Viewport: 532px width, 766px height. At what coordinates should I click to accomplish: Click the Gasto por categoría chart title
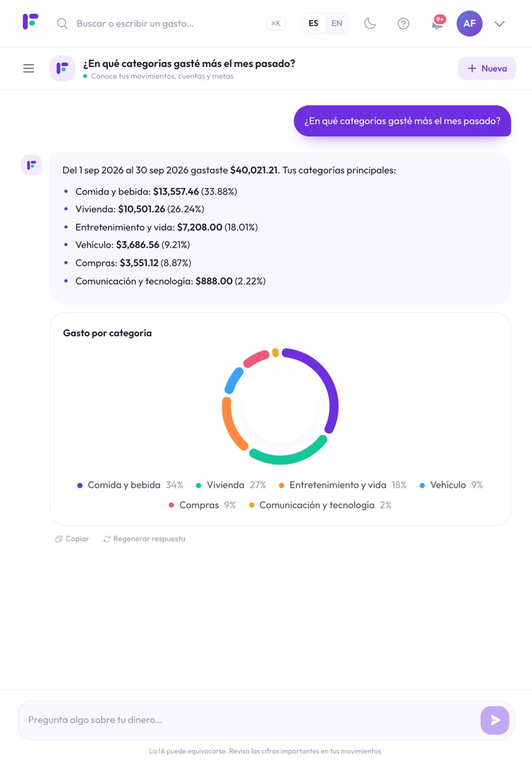point(108,333)
